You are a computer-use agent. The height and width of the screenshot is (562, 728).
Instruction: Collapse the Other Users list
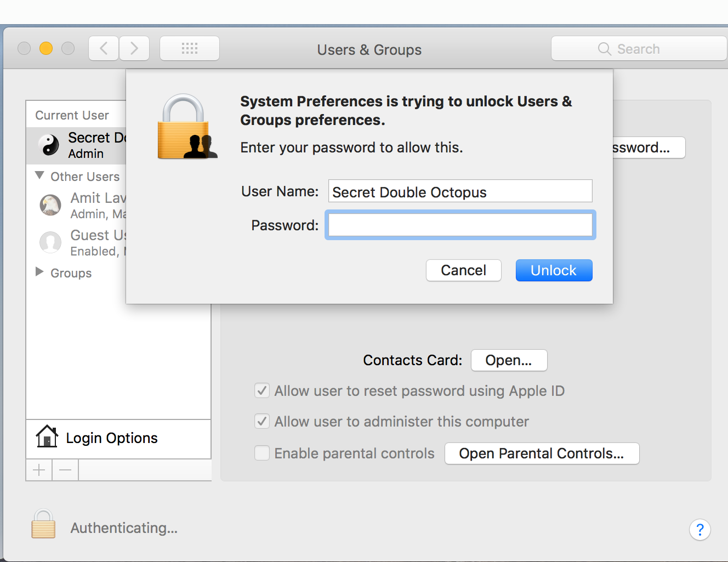click(x=39, y=175)
